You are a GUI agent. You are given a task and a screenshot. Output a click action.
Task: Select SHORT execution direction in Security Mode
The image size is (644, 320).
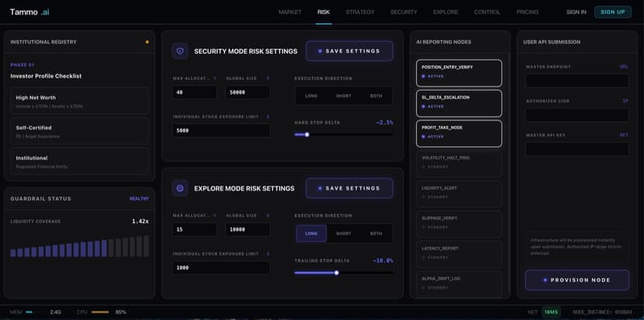(344, 96)
